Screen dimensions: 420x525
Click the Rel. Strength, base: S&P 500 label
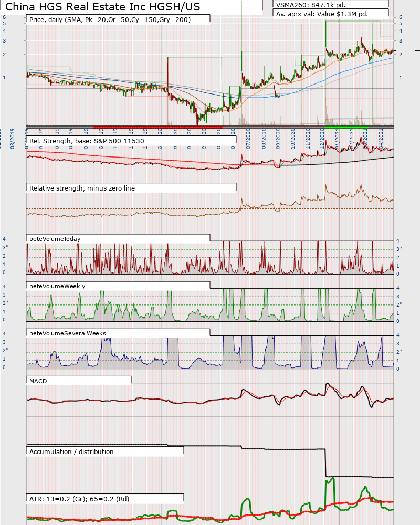coord(87,141)
